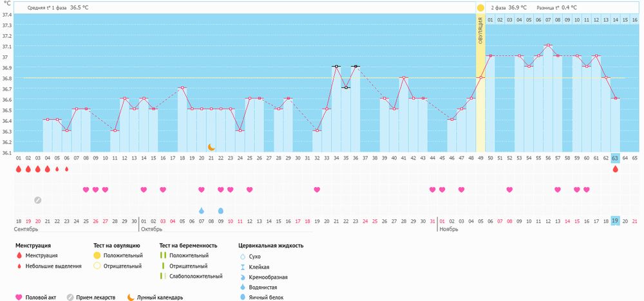Click the Яичный белок legend entry
Screen dimensions: 644x301
pyautogui.click(x=263, y=297)
